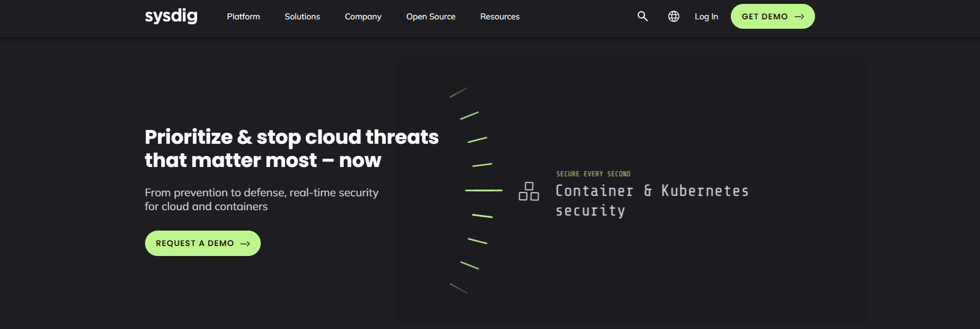
Task: Open the Open Source menu
Action: [x=430, y=17]
